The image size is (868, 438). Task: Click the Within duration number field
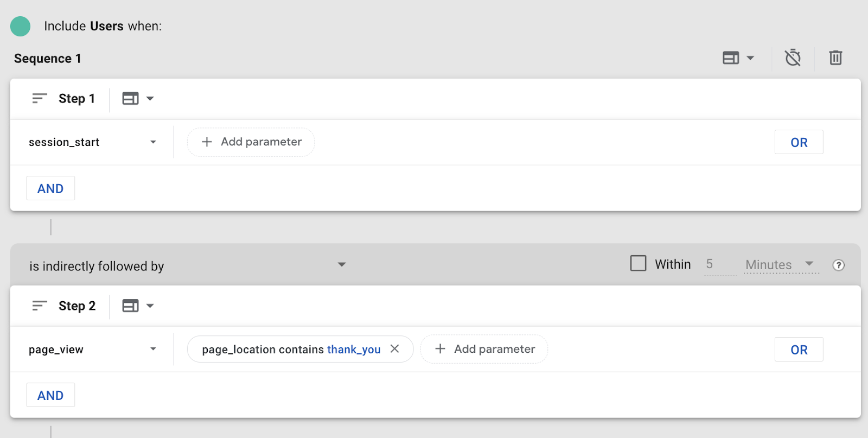point(719,264)
